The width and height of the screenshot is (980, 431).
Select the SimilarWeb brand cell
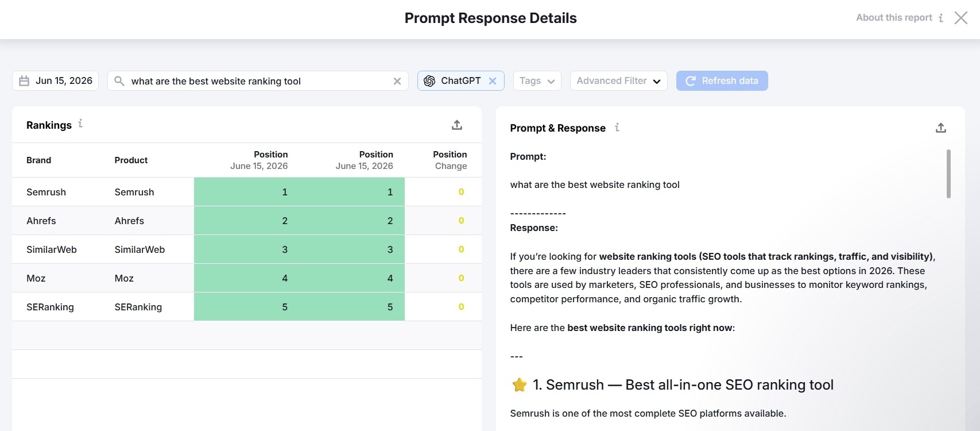[x=52, y=249]
